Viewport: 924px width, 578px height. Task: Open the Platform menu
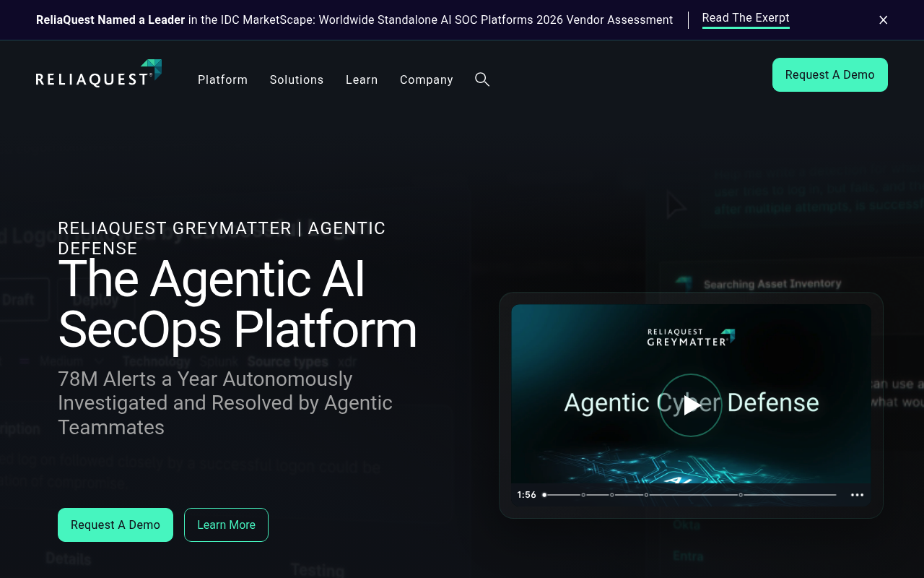(223, 79)
